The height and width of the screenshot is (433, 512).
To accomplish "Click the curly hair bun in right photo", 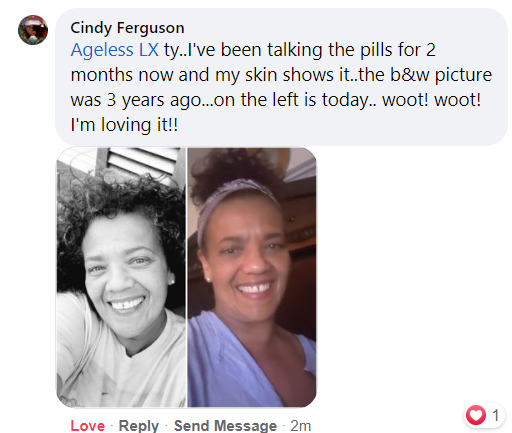I will (x=235, y=170).
